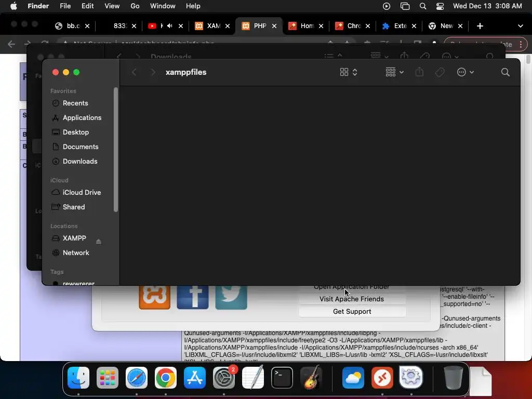Viewport: 532px width, 399px height.
Task: Open Network in Finder sidebar
Action: coord(76,253)
